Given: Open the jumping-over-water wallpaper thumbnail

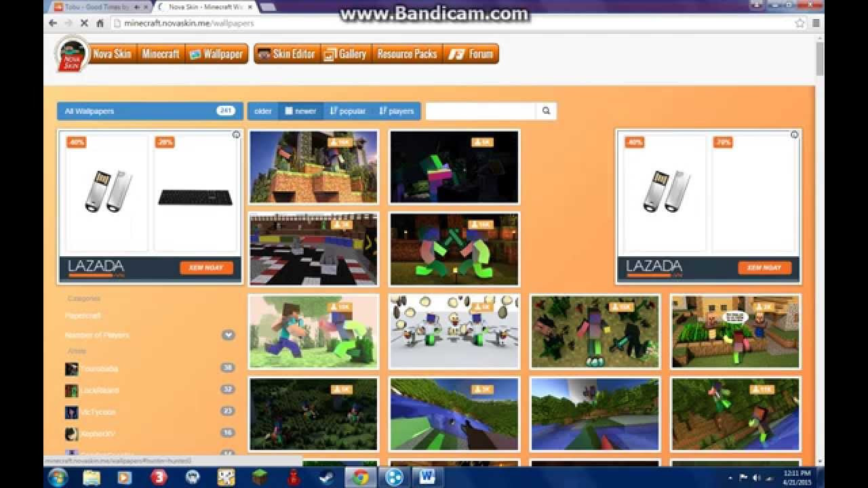Looking at the screenshot, I should (x=736, y=414).
